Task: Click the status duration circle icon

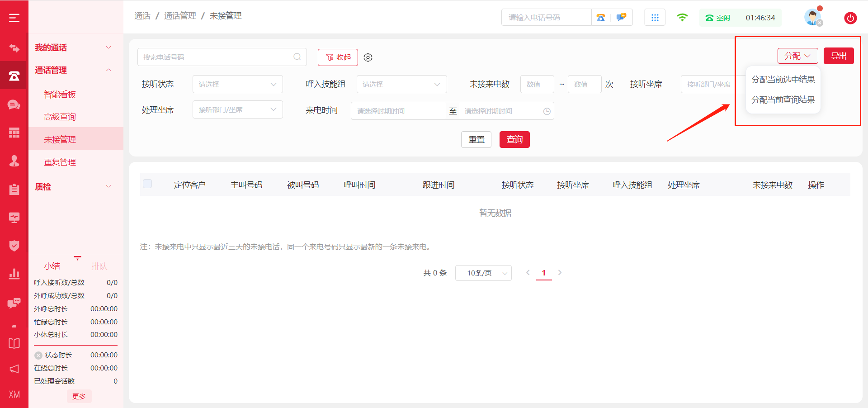Action: point(38,356)
